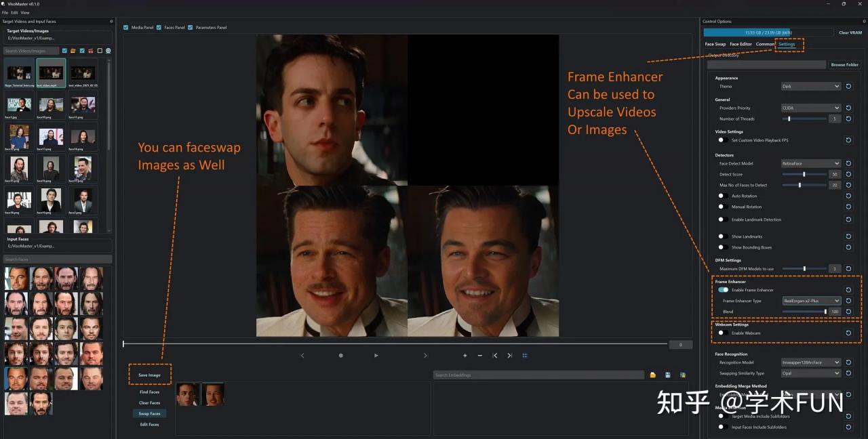868x439 pixels.
Task: Switch to the Face Swap tab
Action: [x=715, y=44]
